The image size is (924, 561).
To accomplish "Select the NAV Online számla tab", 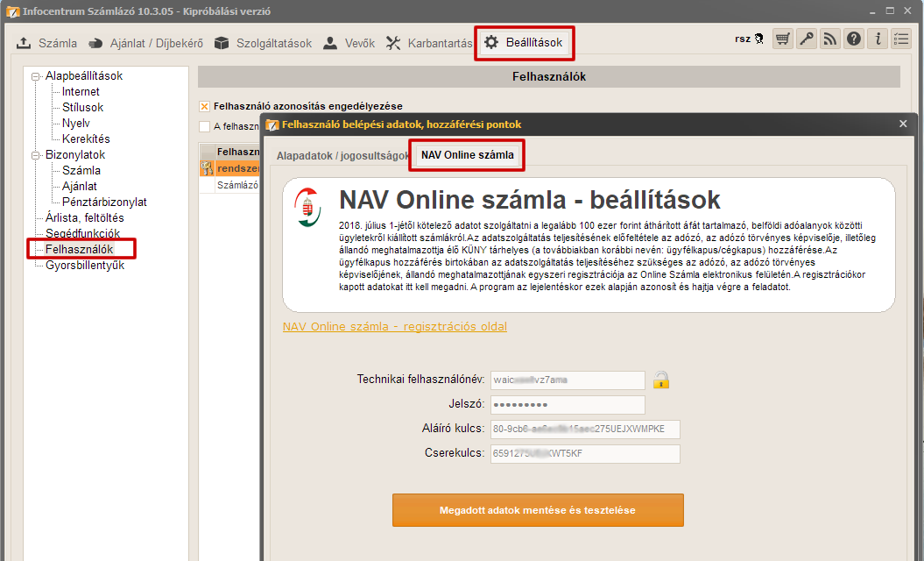I will tap(468, 155).
